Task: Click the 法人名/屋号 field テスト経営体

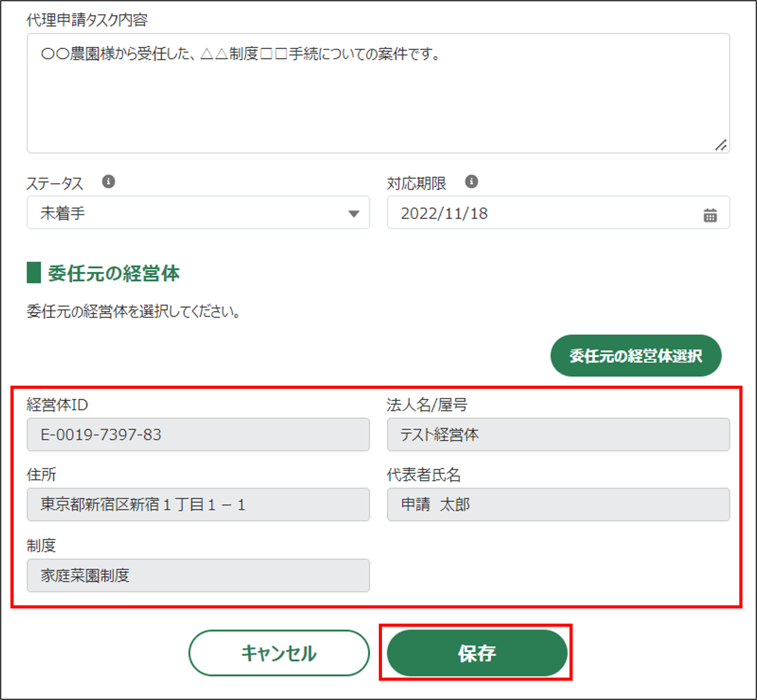Action: pyautogui.click(x=558, y=435)
